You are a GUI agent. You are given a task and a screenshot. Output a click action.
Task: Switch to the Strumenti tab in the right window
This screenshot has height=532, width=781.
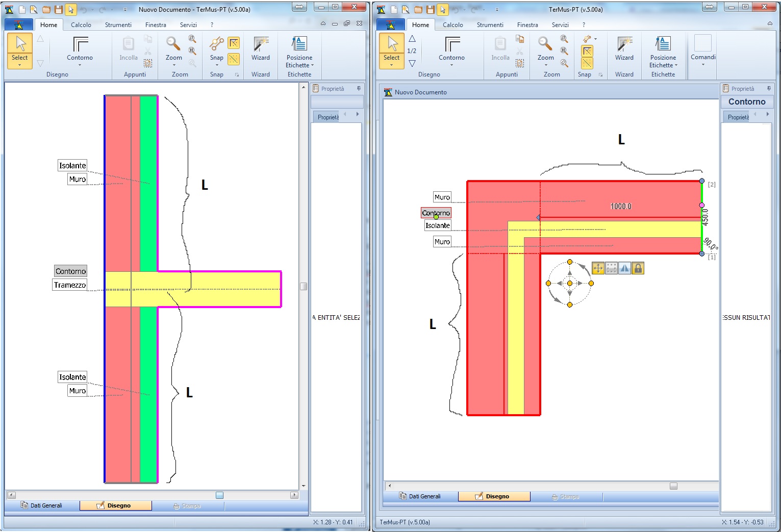[490, 25]
